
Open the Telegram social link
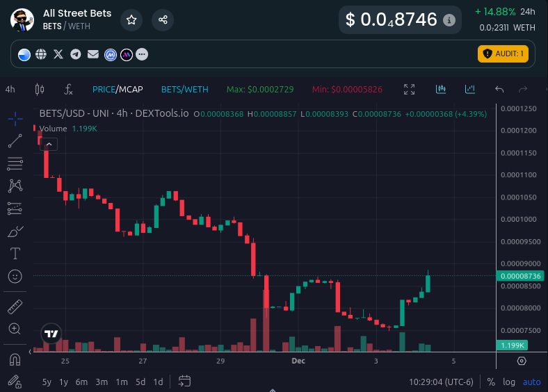[x=76, y=54]
